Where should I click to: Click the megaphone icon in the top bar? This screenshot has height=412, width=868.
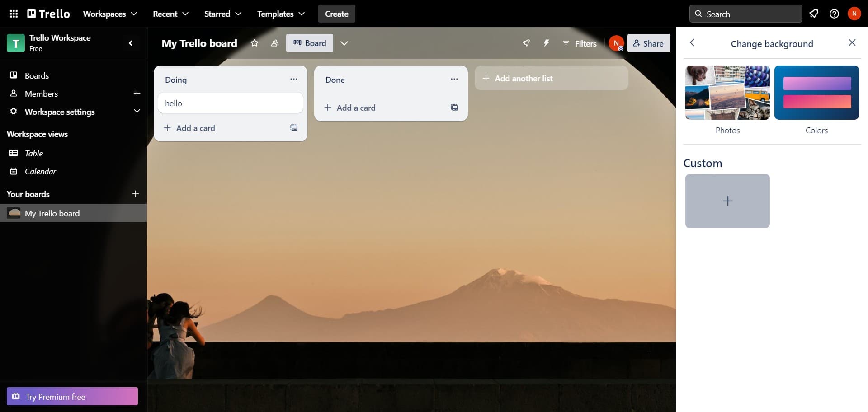[814, 14]
